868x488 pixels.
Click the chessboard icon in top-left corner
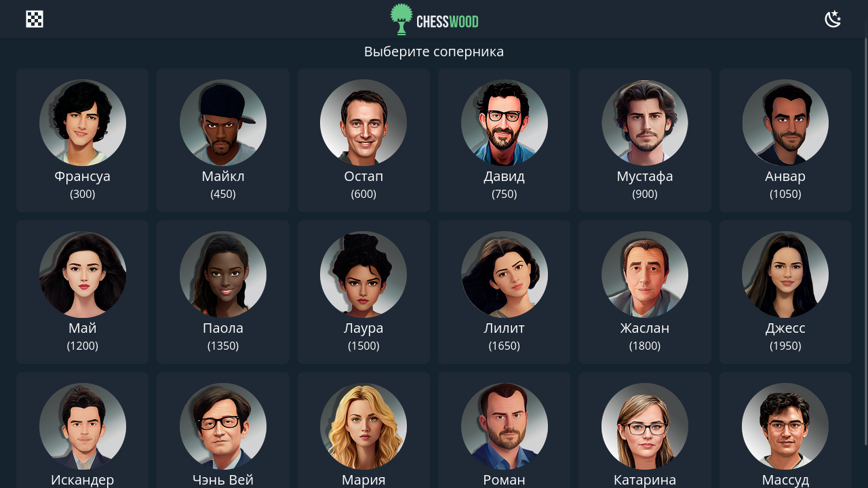click(35, 19)
